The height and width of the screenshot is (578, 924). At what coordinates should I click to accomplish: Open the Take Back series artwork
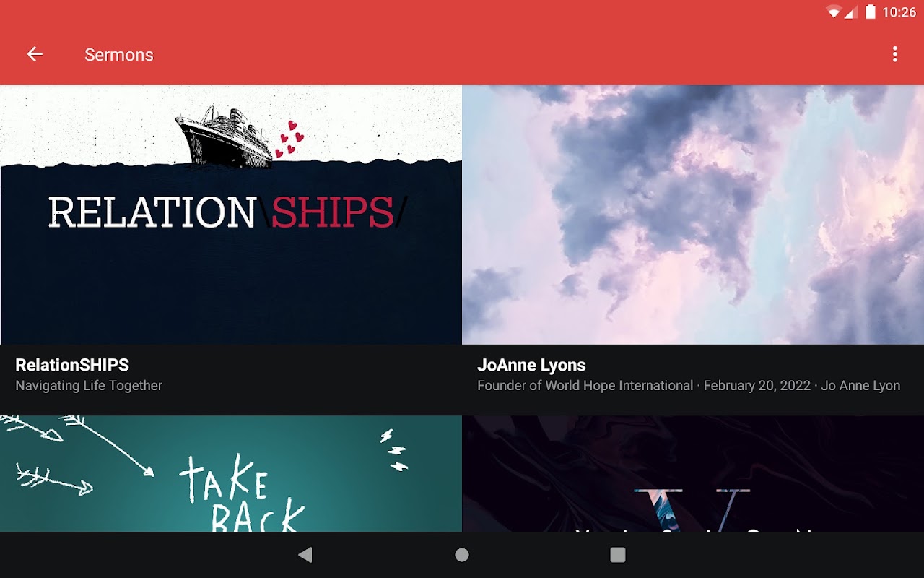coord(231,473)
